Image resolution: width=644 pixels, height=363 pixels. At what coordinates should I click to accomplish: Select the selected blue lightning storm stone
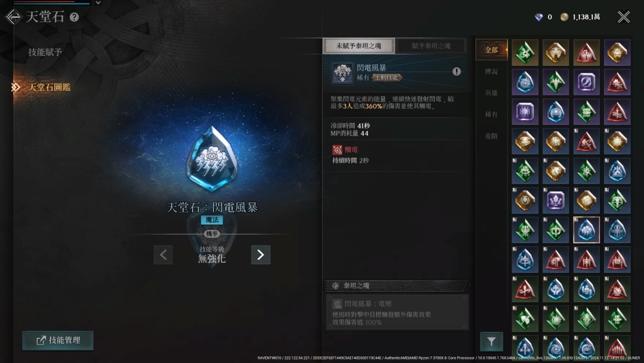(586, 230)
